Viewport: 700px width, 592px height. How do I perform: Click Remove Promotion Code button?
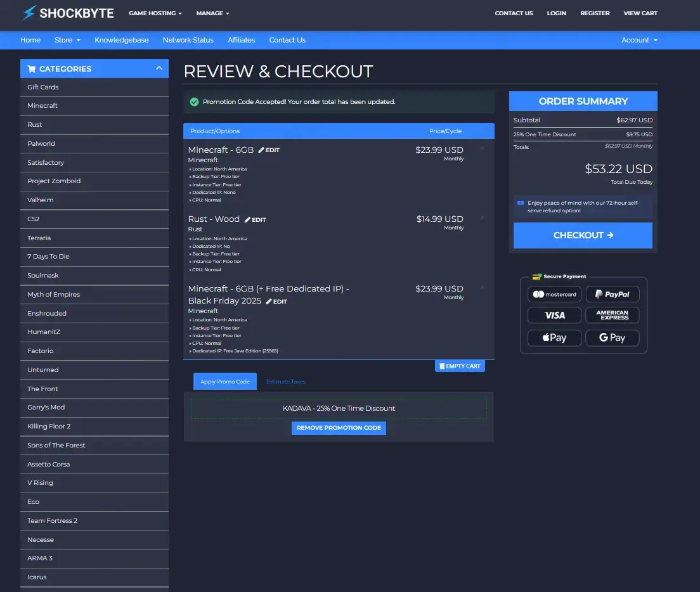tap(339, 428)
